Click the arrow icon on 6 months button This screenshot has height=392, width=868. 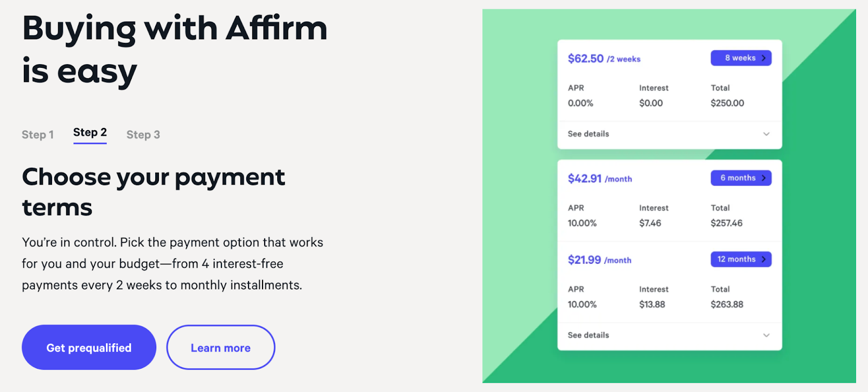763,178
